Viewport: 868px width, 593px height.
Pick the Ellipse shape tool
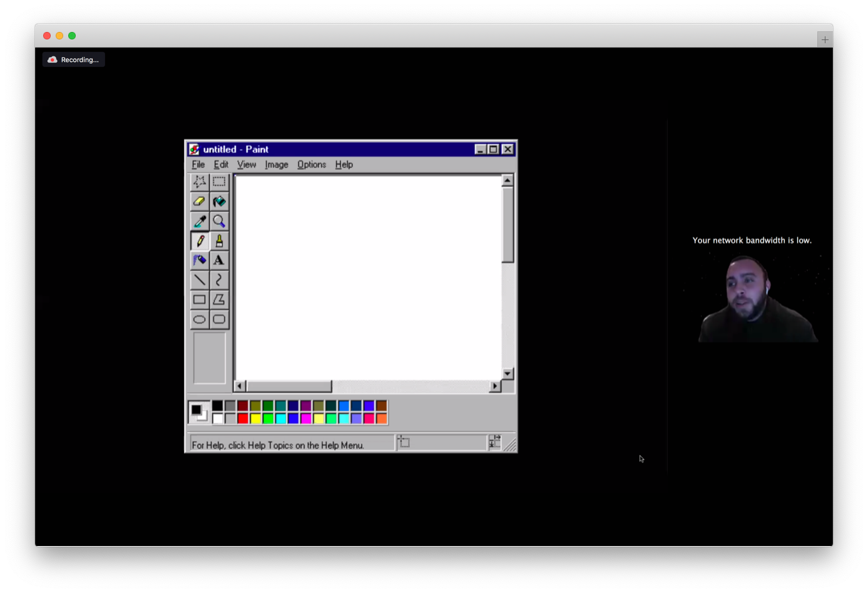click(x=200, y=319)
